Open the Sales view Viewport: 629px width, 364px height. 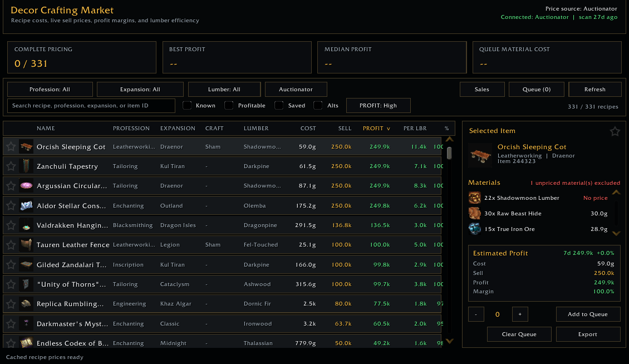482,90
